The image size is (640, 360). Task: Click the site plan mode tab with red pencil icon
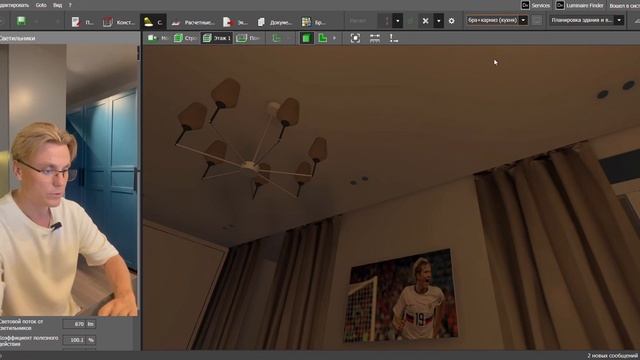pyautogui.click(x=83, y=22)
